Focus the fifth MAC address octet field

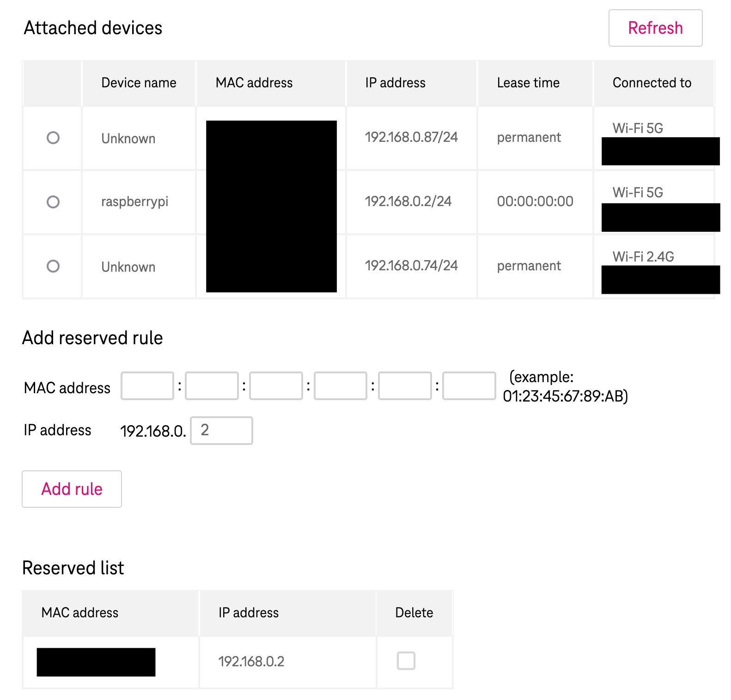click(405, 386)
